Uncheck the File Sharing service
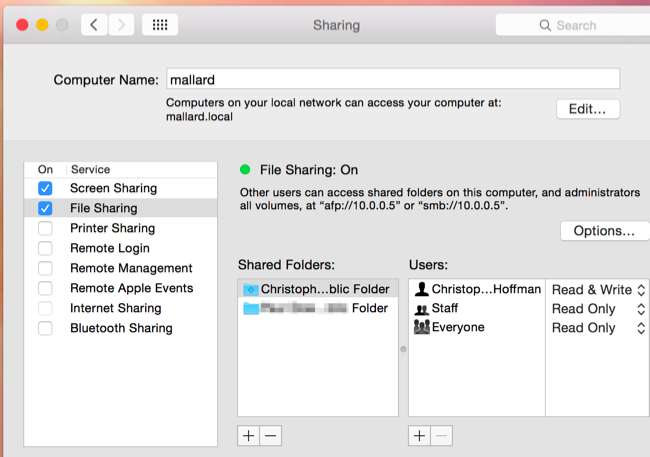The height and width of the screenshot is (457, 650). point(45,208)
